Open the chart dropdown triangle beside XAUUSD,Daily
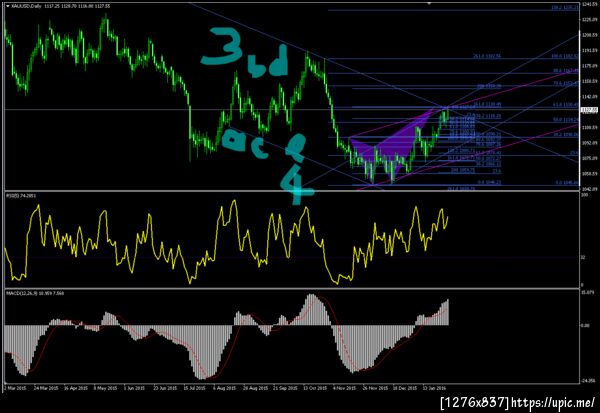The image size is (600, 413). click(x=7, y=6)
